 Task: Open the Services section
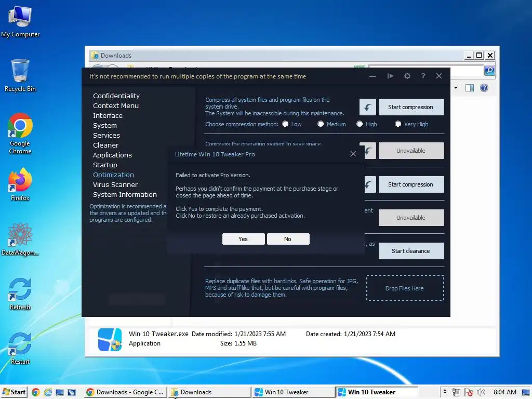(x=106, y=135)
